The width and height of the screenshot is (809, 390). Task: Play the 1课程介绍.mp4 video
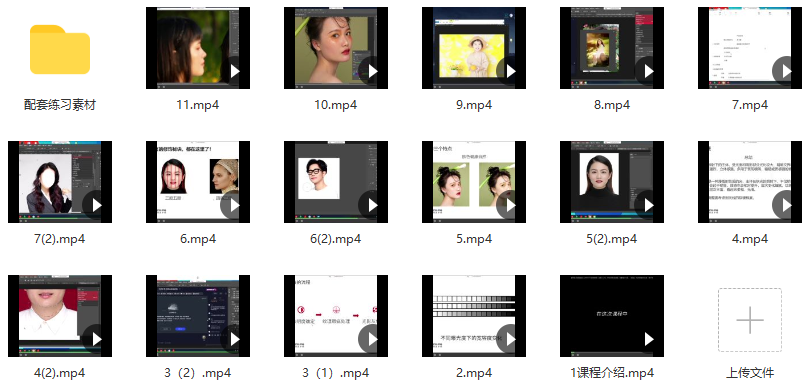pos(649,339)
